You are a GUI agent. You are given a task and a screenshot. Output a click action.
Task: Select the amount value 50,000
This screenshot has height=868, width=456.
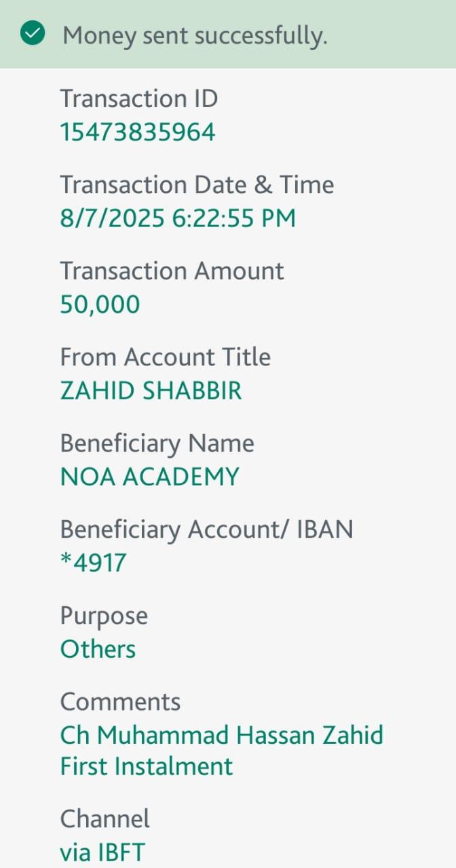click(x=100, y=304)
